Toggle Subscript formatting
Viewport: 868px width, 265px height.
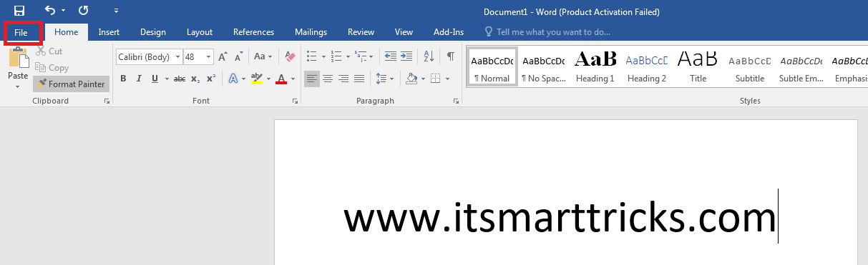click(195, 79)
